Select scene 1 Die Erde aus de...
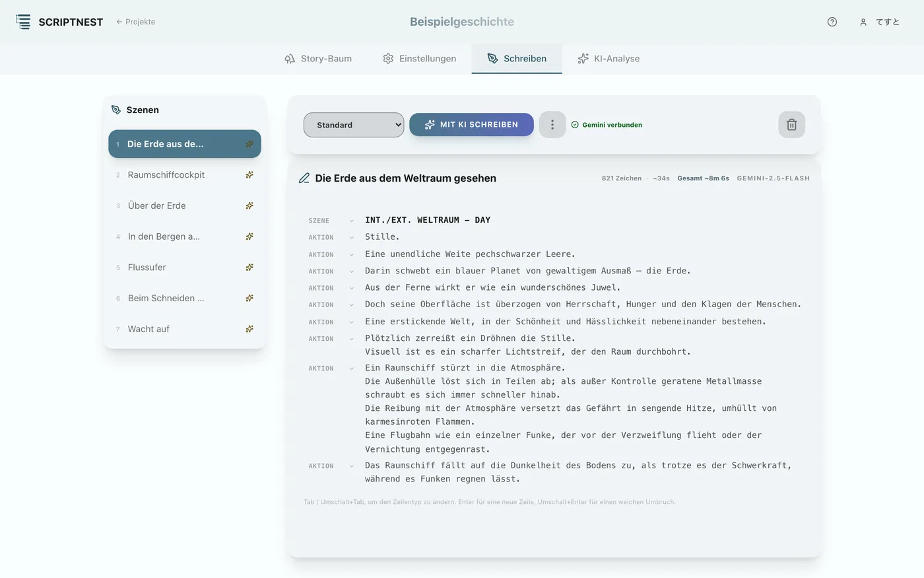924x578 pixels. tap(185, 144)
